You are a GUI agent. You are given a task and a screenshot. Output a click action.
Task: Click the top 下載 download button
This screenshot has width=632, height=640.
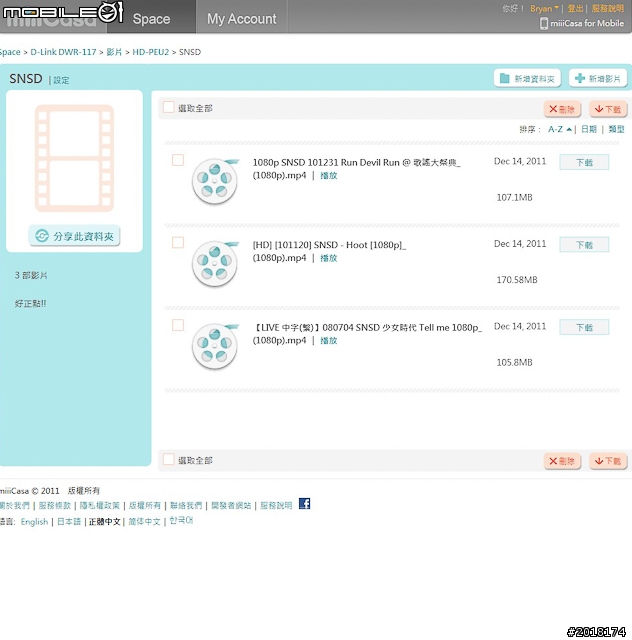pyautogui.click(x=608, y=109)
